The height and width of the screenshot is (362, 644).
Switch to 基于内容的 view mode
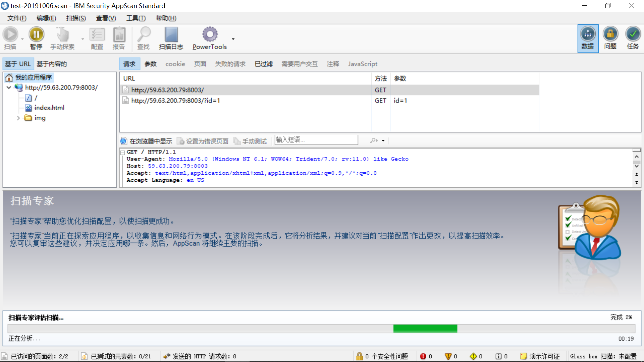[x=52, y=64]
